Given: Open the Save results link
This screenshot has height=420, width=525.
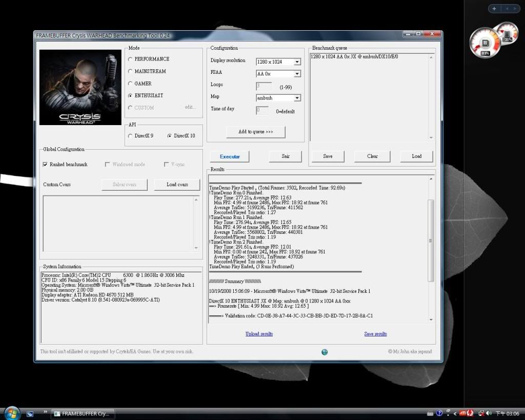Looking at the screenshot, I should [375, 333].
